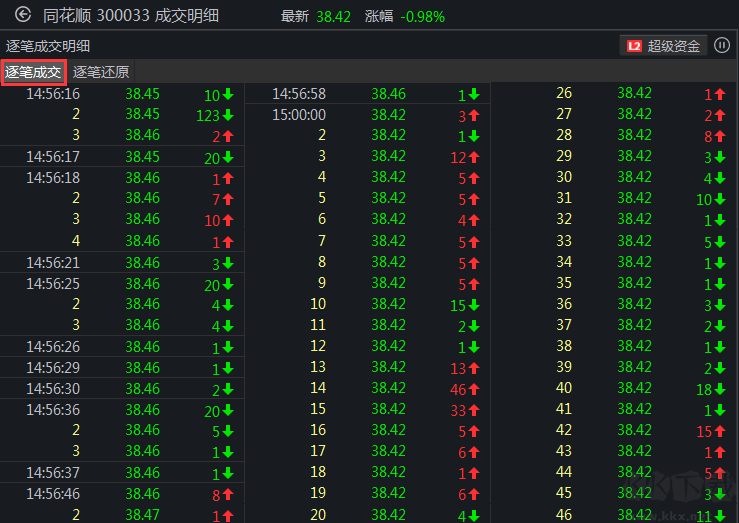The width and height of the screenshot is (739, 523).
Task: Select the 14:56:21 trade row
Action: [53, 263]
